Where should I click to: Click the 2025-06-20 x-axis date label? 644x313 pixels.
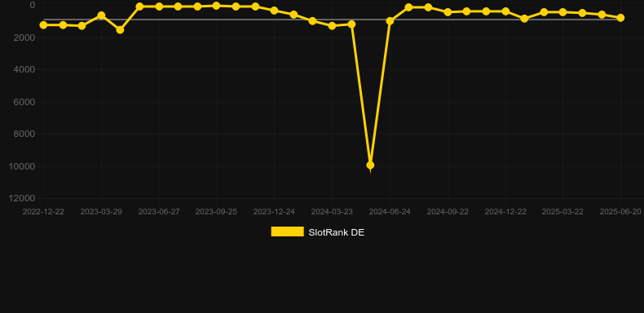(620, 212)
